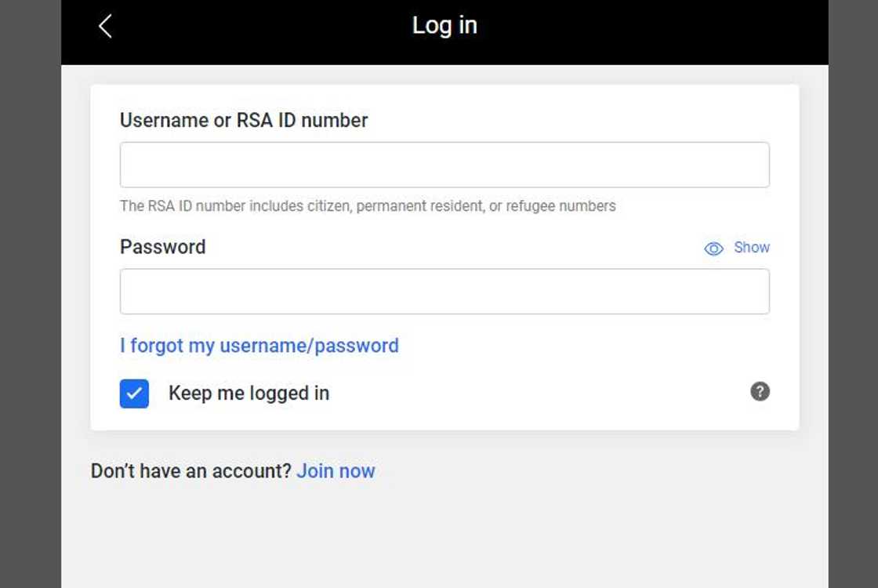The width and height of the screenshot is (878, 588).
Task: Focus the Username or RSA ID input field
Action: coord(444,165)
